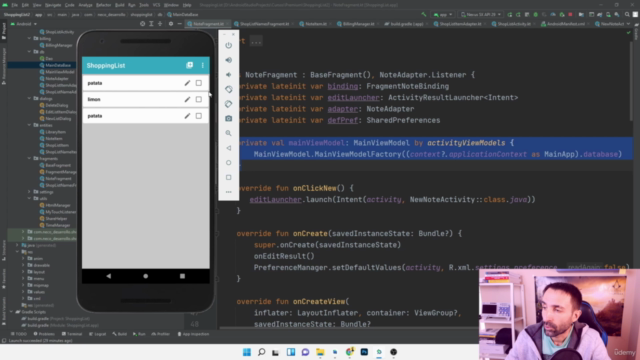Rotate the emulator right

click(229, 104)
